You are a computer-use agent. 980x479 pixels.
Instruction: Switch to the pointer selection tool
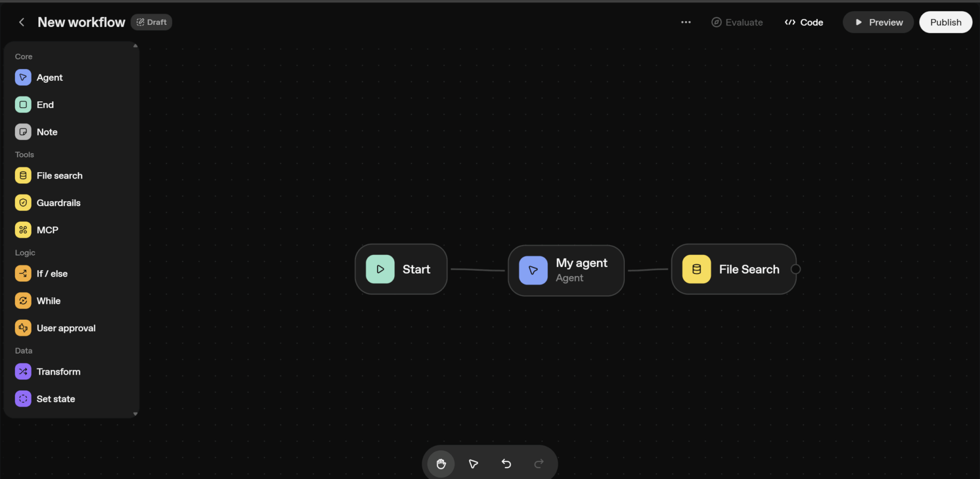point(473,464)
